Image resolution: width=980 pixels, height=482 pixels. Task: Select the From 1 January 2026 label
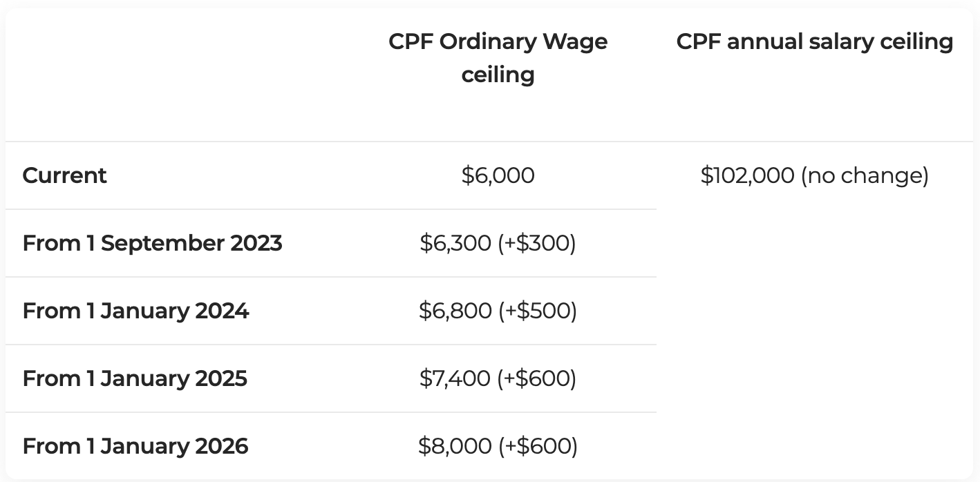coord(135,446)
